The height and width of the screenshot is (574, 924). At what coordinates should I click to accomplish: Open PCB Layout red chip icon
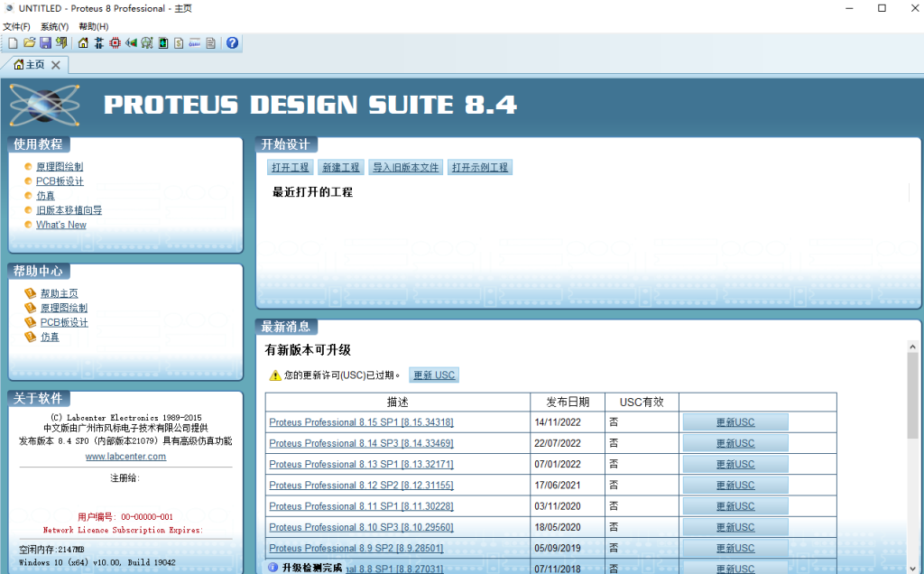[115, 43]
